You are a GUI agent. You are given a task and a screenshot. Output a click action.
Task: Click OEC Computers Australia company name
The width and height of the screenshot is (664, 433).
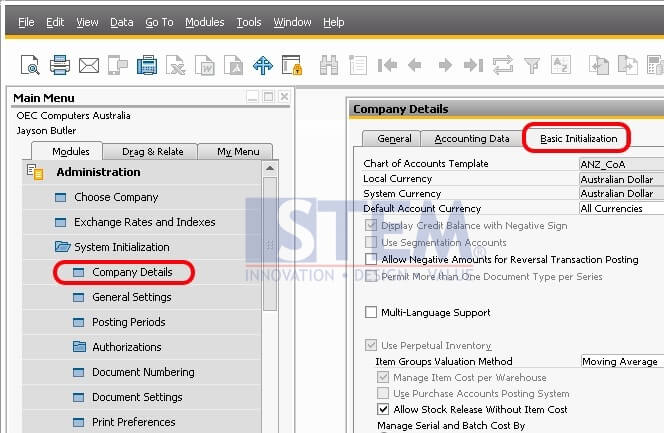click(x=73, y=116)
